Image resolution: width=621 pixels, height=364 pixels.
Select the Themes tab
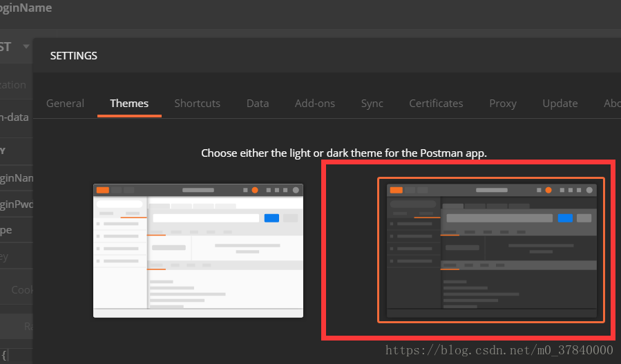[129, 104]
